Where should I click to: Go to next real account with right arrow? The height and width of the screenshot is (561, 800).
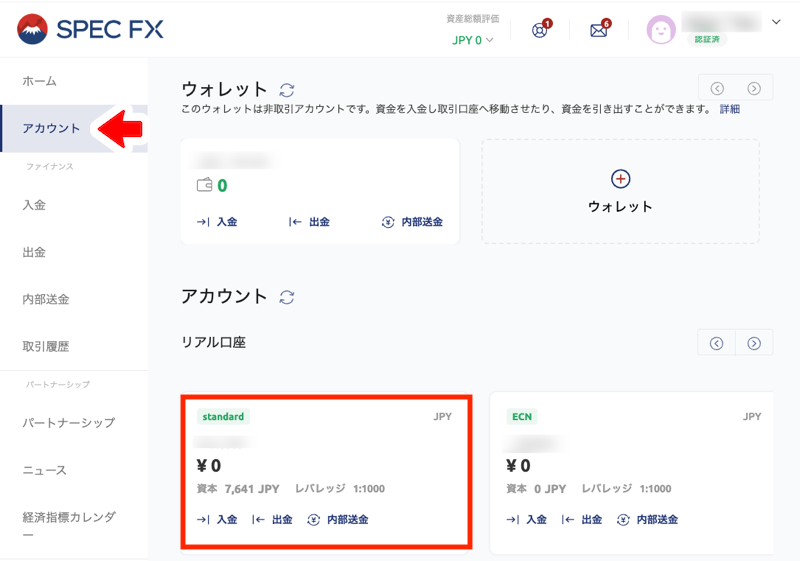754,343
